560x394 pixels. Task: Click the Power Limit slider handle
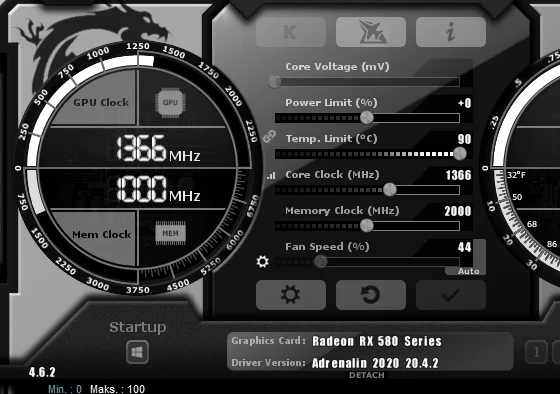(x=366, y=118)
